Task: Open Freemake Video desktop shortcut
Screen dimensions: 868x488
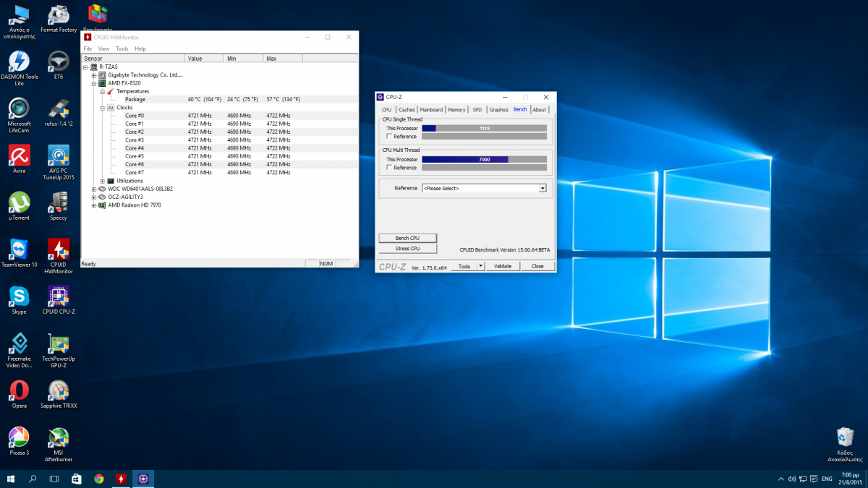Action: [19, 351]
